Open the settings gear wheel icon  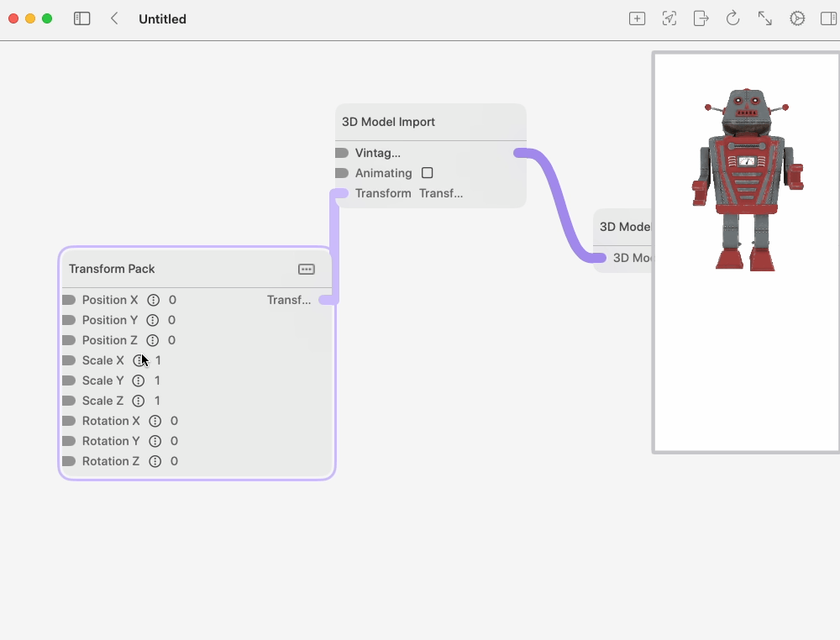[796, 18]
